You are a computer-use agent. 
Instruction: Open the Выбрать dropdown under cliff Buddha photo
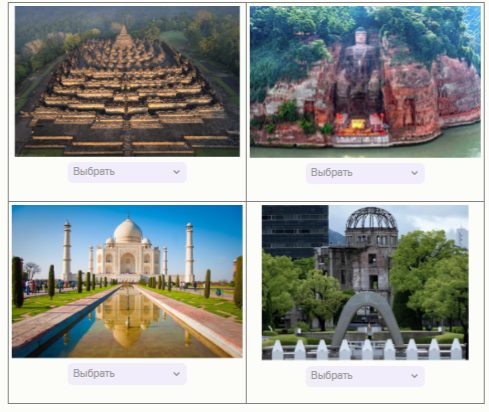point(365,173)
